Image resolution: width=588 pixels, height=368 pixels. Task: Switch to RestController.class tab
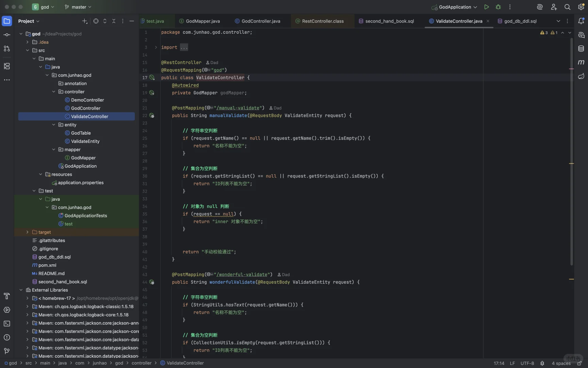[320, 21]
